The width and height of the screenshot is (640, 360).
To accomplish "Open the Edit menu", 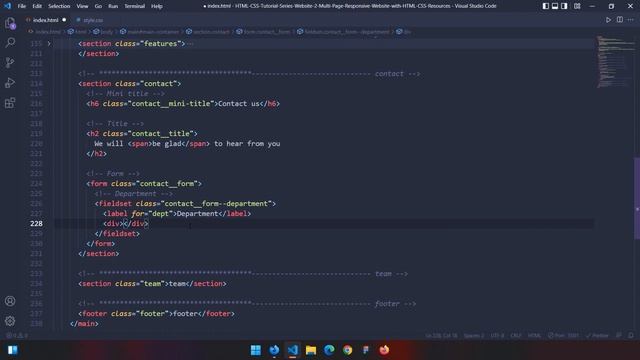I will tap(37, 6).
